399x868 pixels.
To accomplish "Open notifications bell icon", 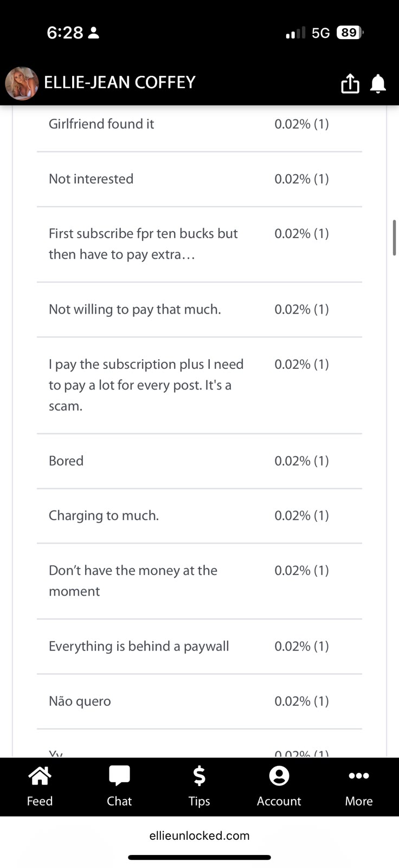I will [378, 84].
